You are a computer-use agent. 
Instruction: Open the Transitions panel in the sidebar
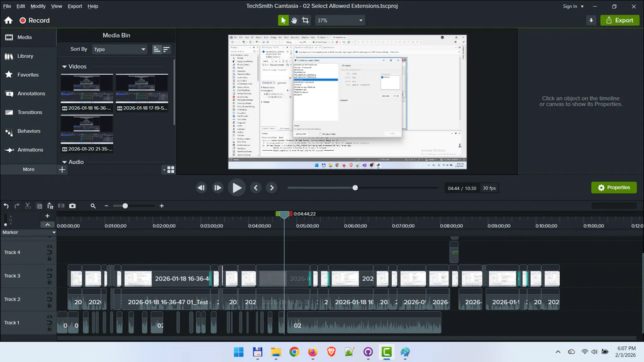coord(28,112)
